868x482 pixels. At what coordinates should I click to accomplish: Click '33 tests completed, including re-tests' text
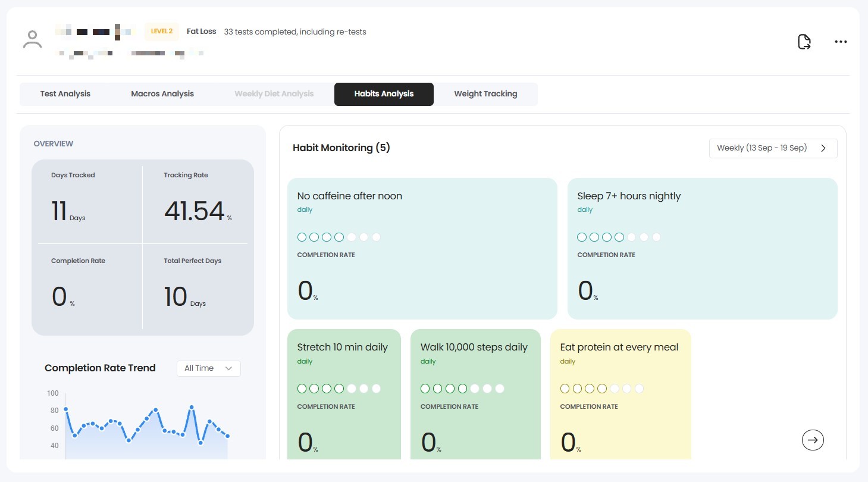point(295,32)
